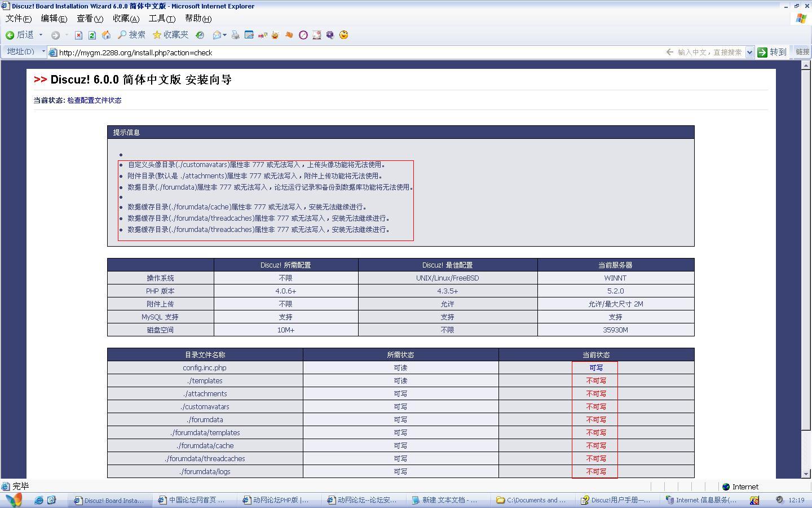812x508 pixels.
Task: Click the Internet zone status bar entry
Action: click(x=740, y=487)
